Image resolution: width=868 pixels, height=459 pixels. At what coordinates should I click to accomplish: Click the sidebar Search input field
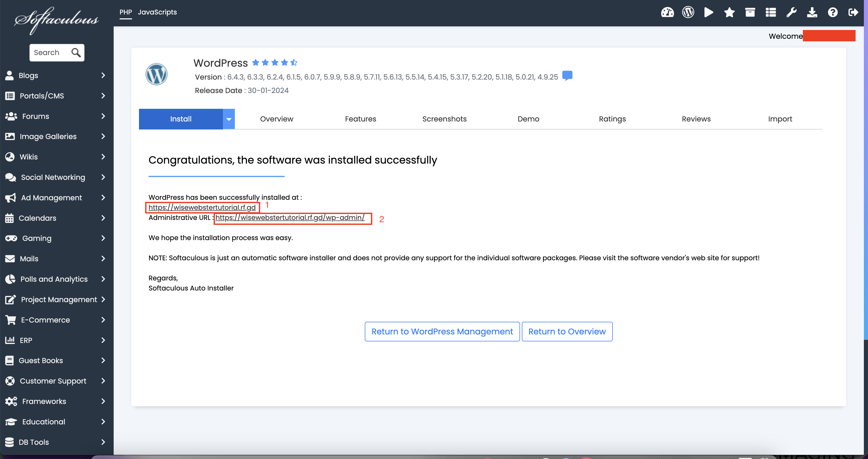tap(51, 52)
